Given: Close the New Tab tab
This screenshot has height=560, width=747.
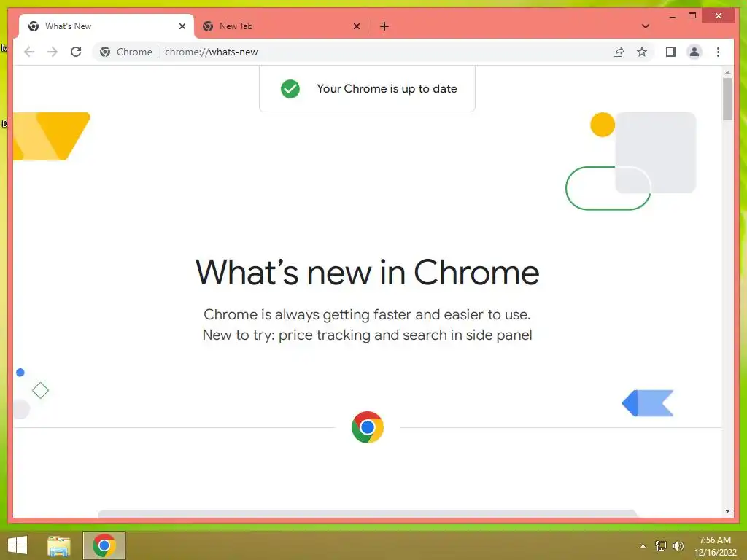Looking at the screenshot, I should [356, 26].
